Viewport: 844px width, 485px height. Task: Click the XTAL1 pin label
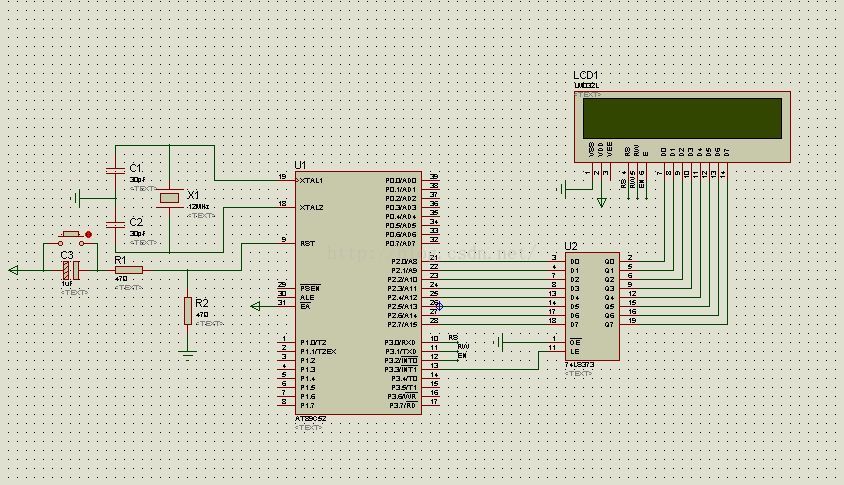click(x=312, y=181)
